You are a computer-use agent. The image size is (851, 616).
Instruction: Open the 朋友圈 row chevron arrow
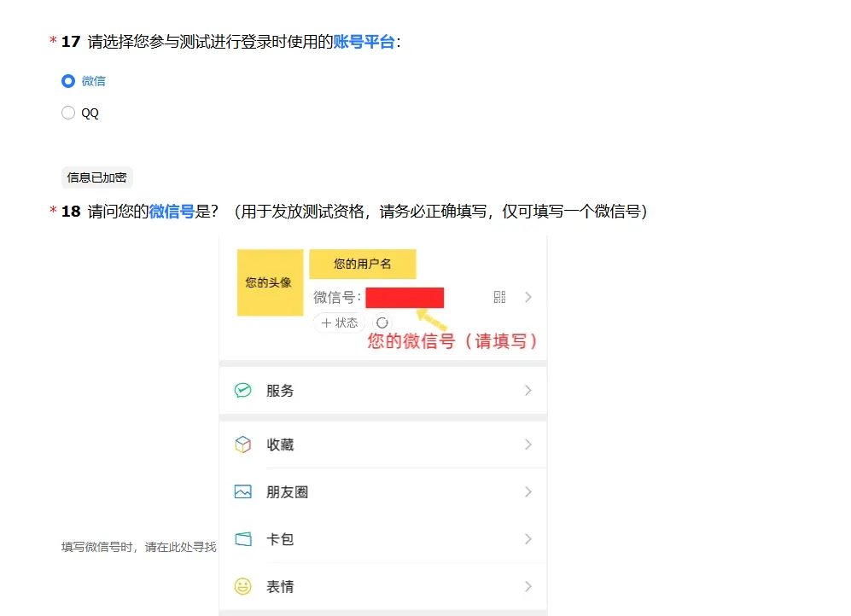click(528, 492)
